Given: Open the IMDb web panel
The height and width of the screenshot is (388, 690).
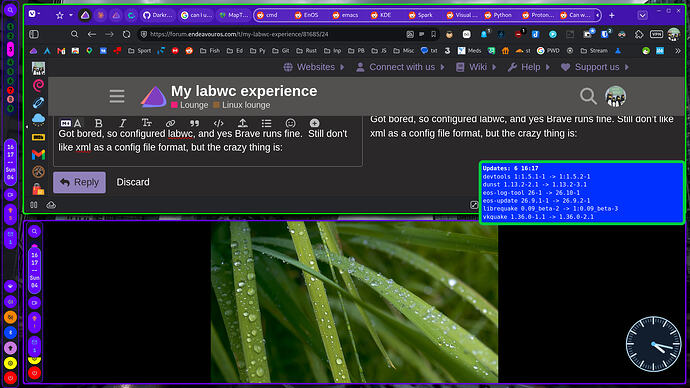Looking at the screenshot, I should [38, 137].
